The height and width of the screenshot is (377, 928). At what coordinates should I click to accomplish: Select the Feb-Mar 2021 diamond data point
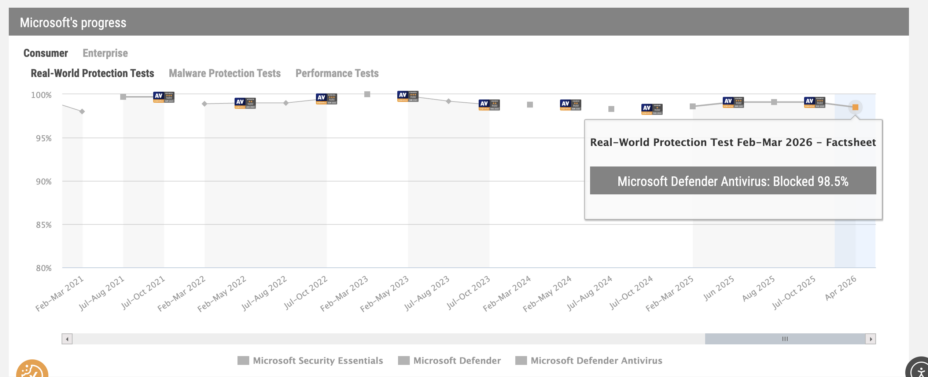click(x=82, y=111)
